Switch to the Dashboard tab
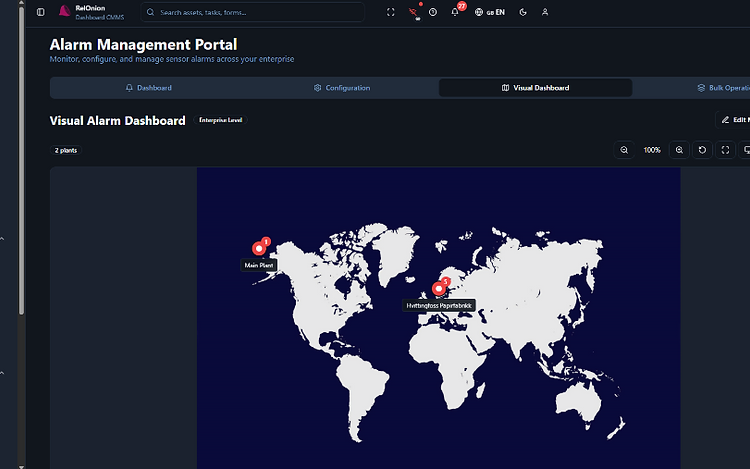The image size is (750, 469). point(148,88)
